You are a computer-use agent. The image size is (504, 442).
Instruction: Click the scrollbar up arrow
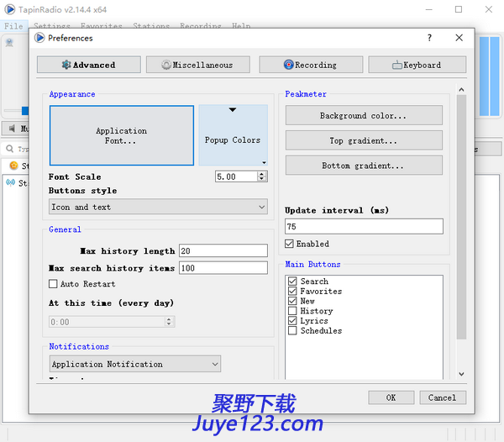(461, 90)
